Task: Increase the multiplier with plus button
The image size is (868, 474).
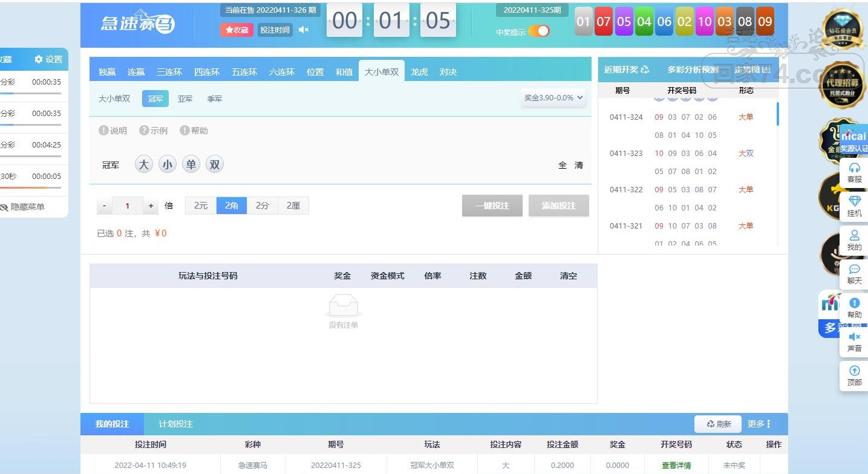Action: click(151, 206)
